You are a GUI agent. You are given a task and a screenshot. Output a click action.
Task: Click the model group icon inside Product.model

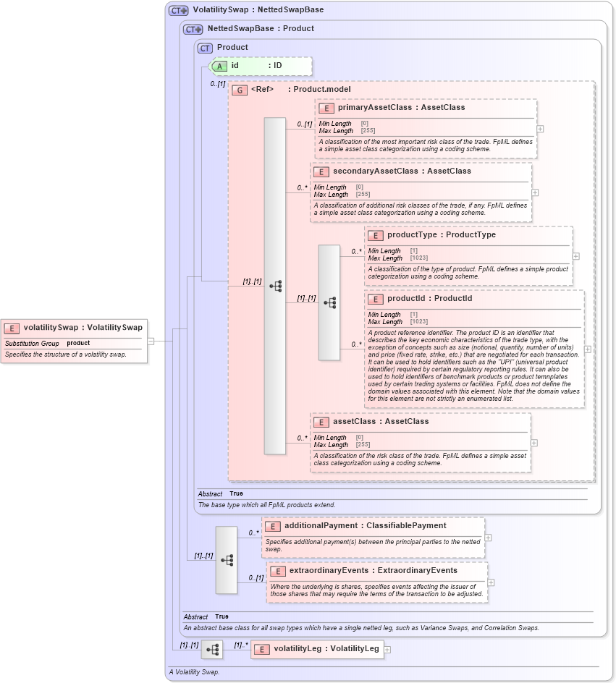point(274,285)
